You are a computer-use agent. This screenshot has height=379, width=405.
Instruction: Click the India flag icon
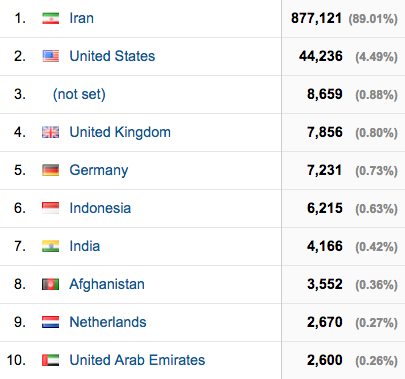tap(51, 246)
